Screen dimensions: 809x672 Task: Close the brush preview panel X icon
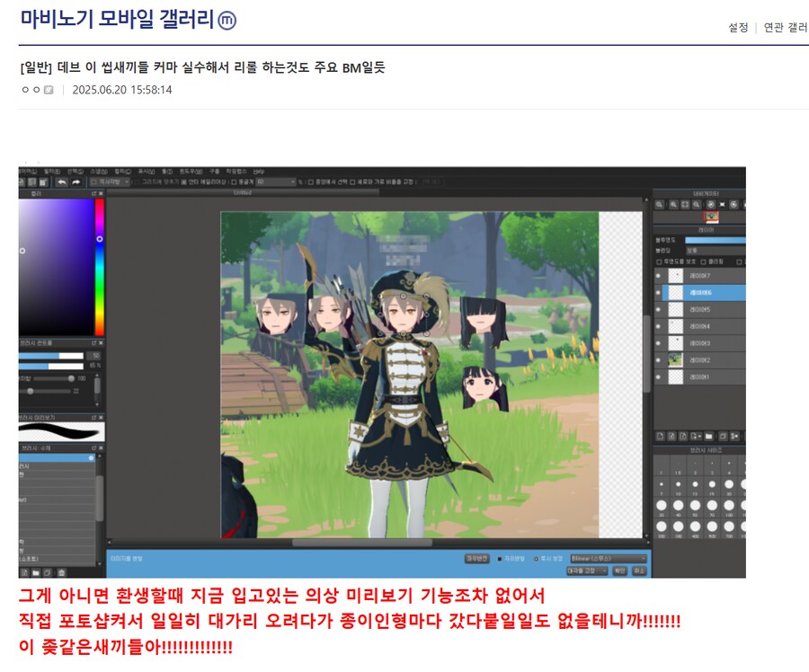(101, 417)
